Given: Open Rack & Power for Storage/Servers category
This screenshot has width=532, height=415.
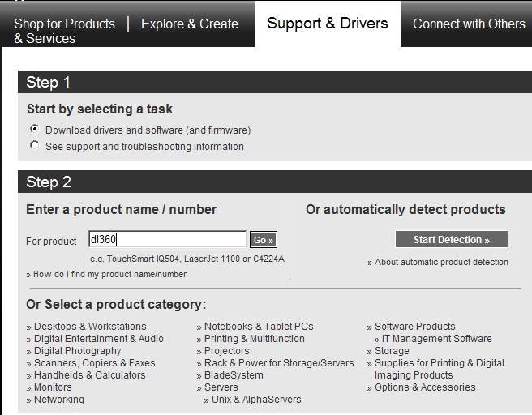Looking at the screenshot, I should [x=279, y=363].
